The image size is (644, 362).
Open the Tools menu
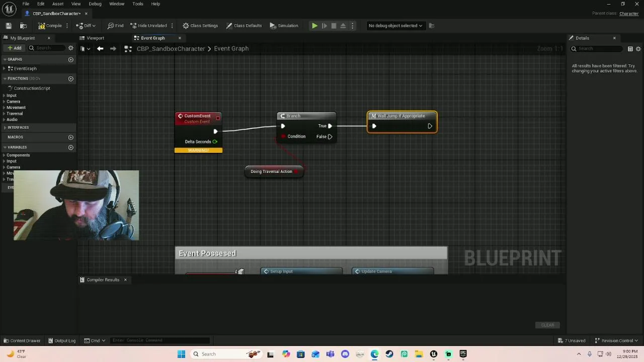coord(138,4)
